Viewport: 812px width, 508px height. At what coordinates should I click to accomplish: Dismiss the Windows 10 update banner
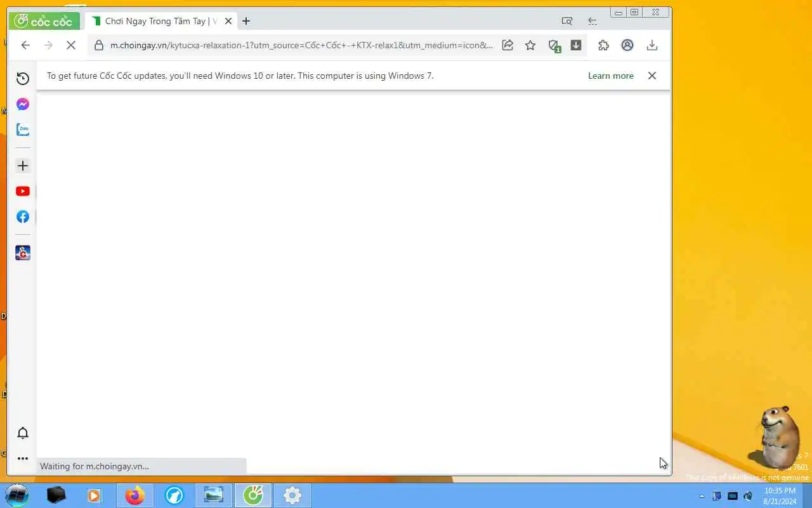(x=652, y=76)
